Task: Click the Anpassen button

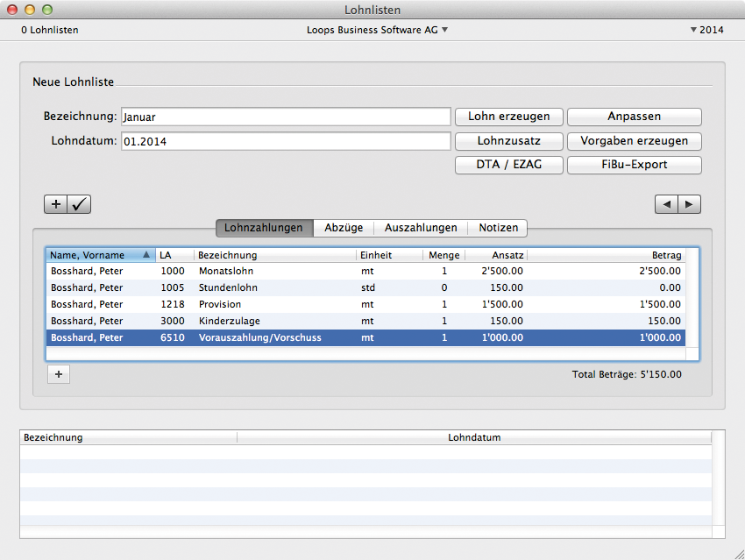Action: tap(634, 117)
